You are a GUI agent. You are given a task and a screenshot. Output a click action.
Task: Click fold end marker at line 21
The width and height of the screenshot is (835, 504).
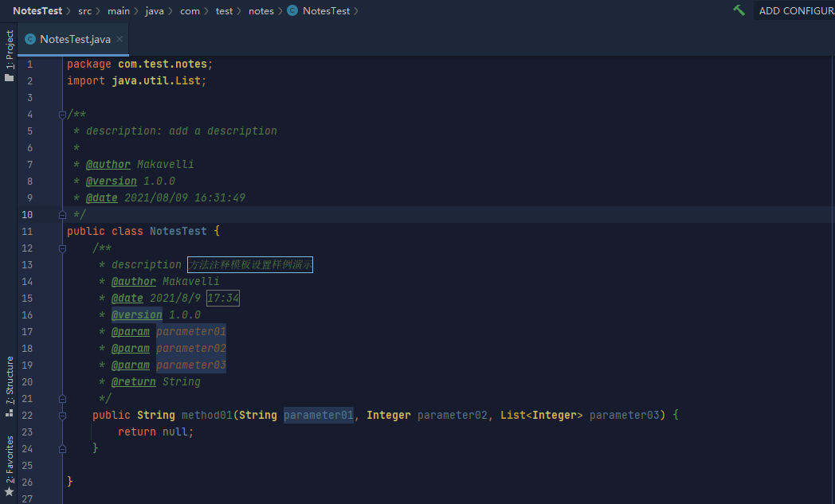(x=62, y=398)
